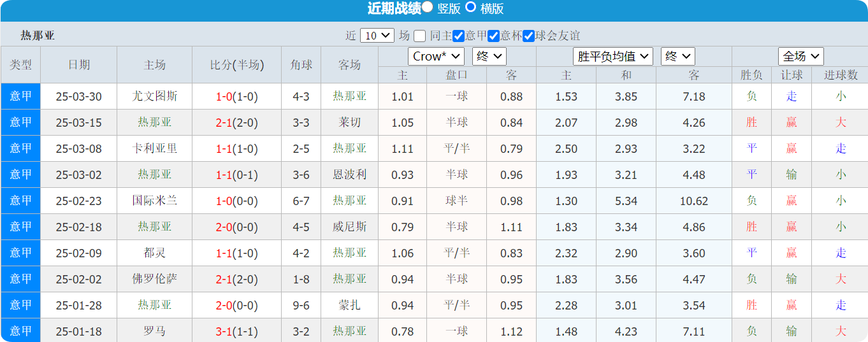868x342 pixels.
Task: Select the 竖版 radio button
Action: 428,7
